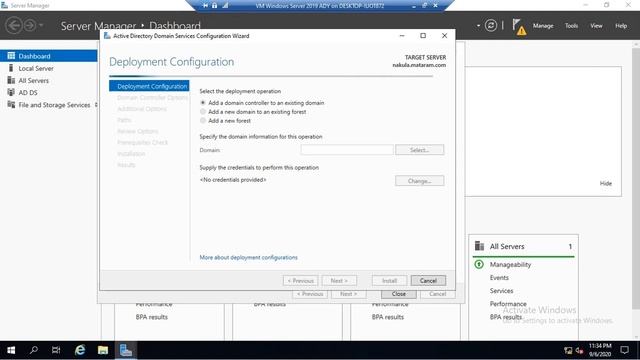Click the All Servers sidebar icon
Image resolution: width=640 pixels, height=360 pixels.
(x=11, y=80)
